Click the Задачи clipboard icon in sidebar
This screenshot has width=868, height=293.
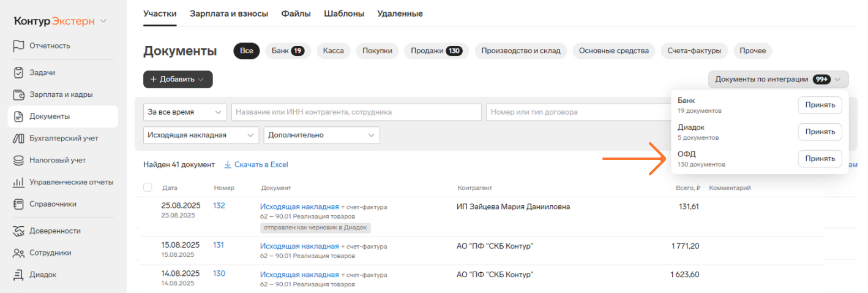tap(18, 72)
